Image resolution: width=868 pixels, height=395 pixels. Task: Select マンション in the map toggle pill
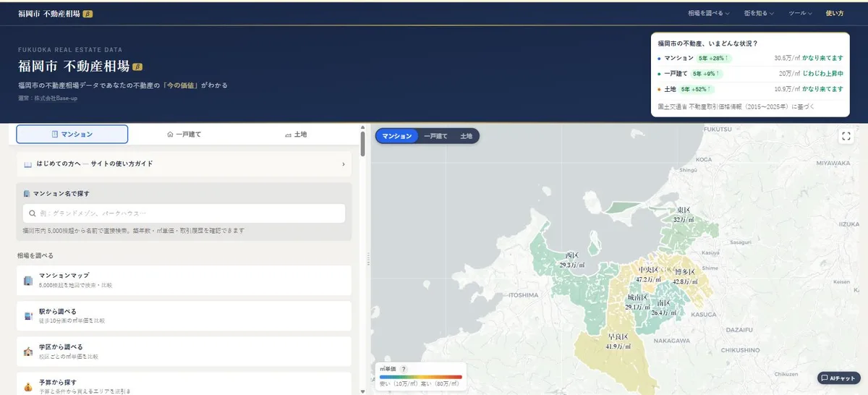tap(396, 136)
